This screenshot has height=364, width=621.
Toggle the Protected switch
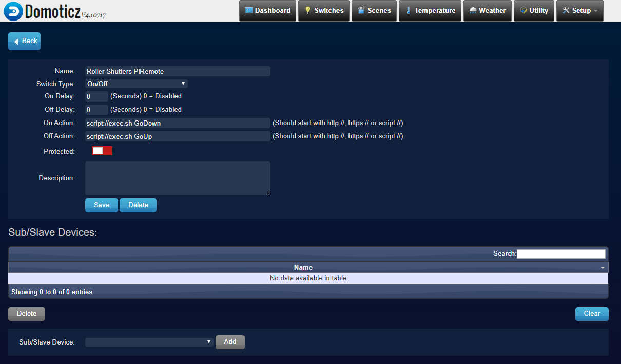102,151
